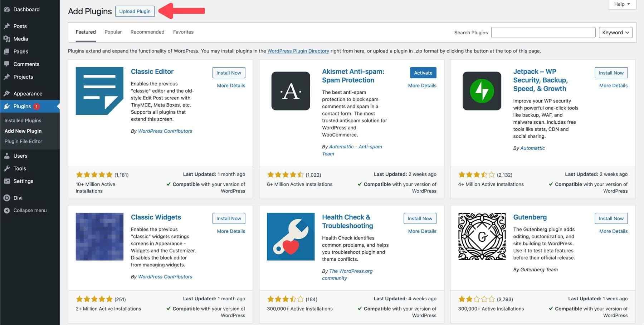Open the Divi icon in the sidebar
This screenshot has height=325, width=644.
pos(6,197)
